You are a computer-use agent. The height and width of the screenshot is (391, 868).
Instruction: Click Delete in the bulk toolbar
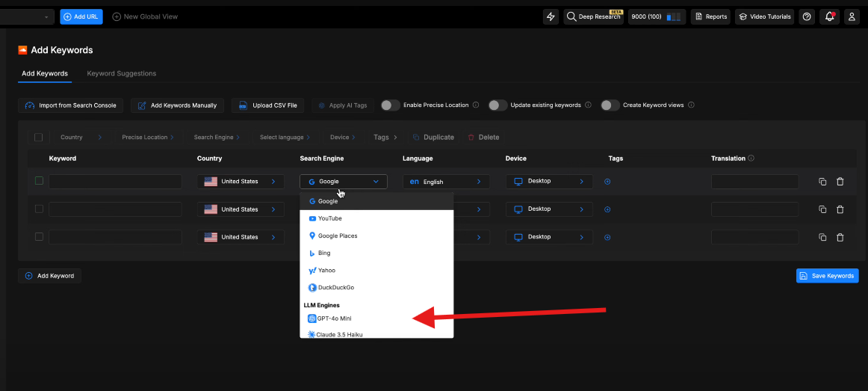tap(483, 138)
